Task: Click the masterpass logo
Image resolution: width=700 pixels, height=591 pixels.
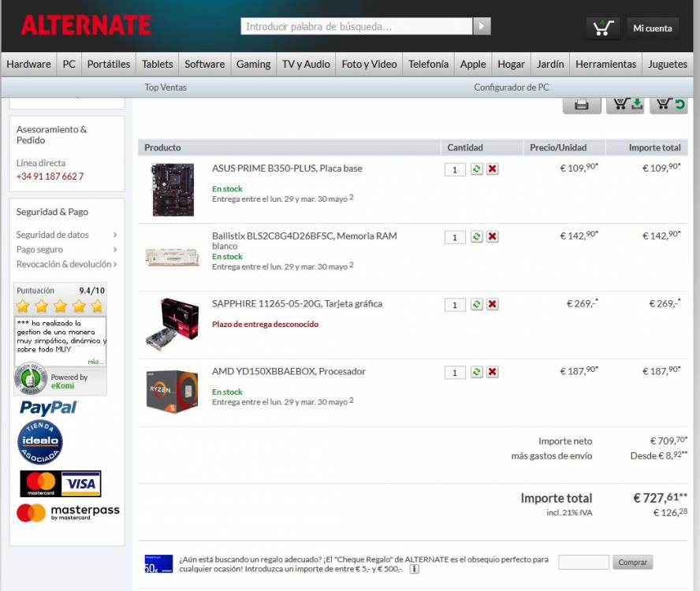Action: [68, 512]
